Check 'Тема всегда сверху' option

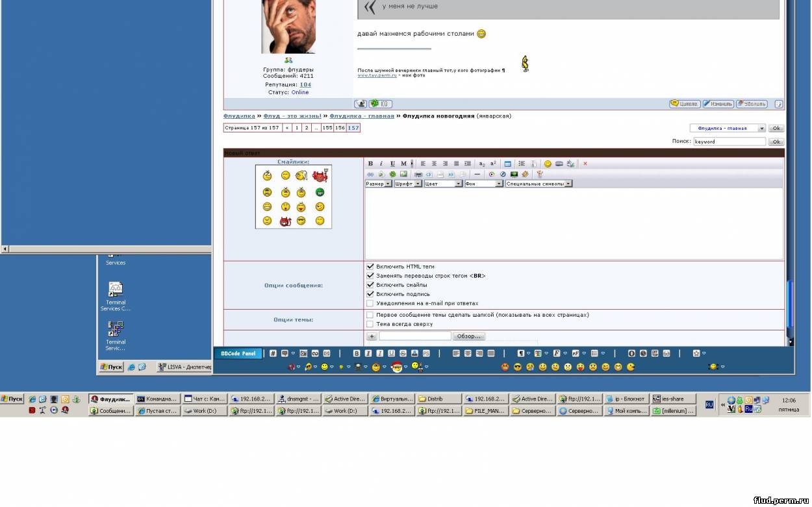coord(370,324)
